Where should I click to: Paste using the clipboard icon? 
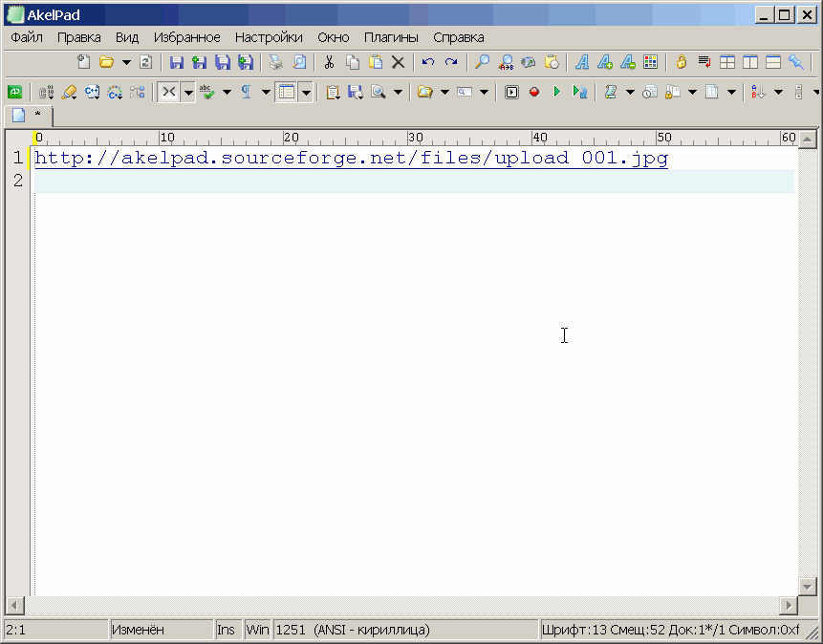point(376,62)
